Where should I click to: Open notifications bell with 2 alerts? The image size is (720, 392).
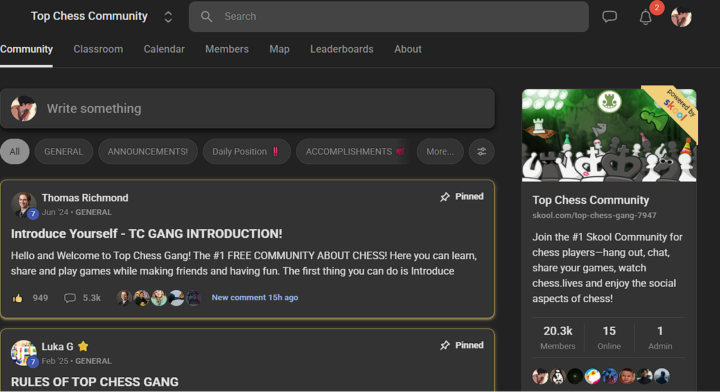click(x=646, y=17)
